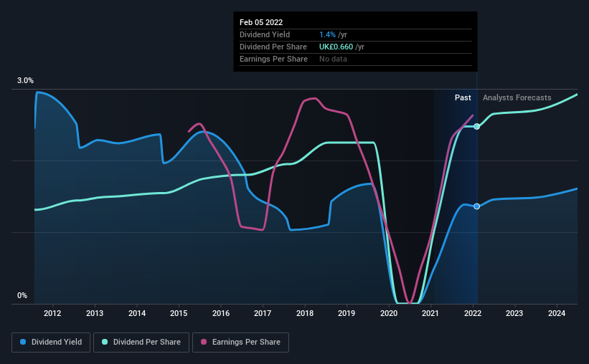Click the blue Dividend Yield marker on the chart line
Viewport: 589px width, 364px height.
(476, 206)
